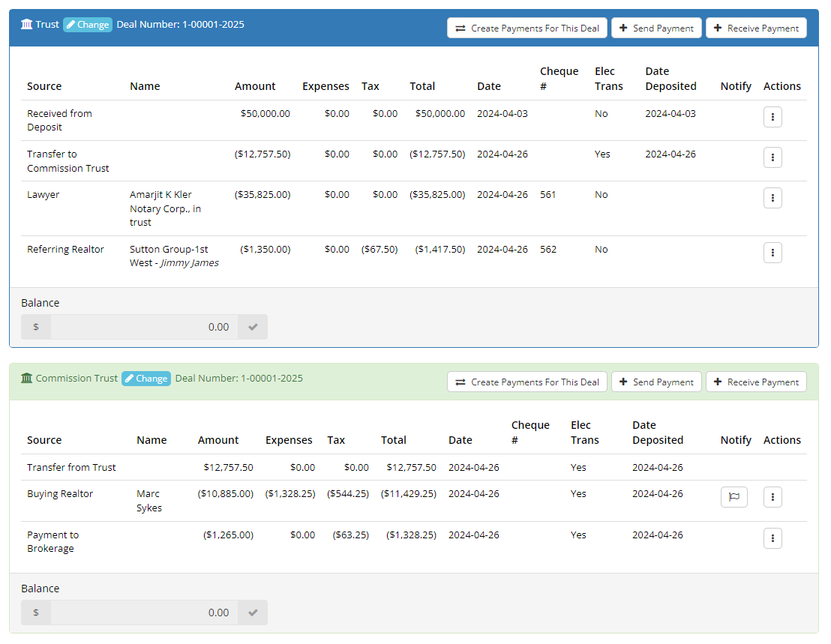
Task: Click the ($67.50) tax value
Action: click(x=379, y=249)
